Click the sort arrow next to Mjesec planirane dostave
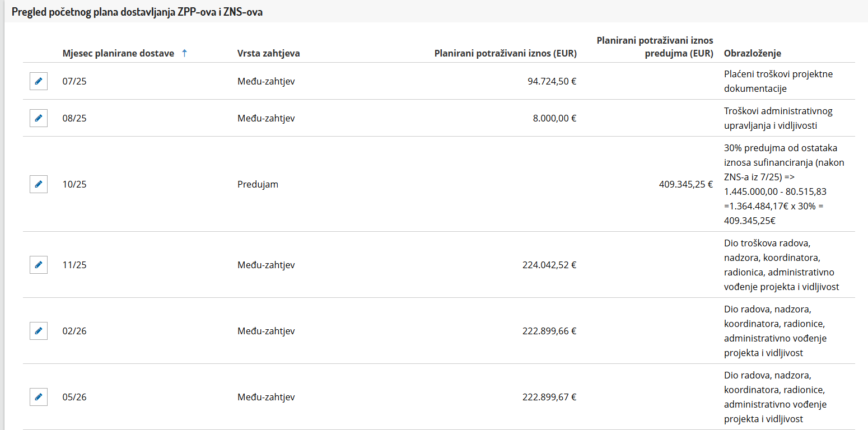This screenshot has height=430, width=868. [184, 53]
